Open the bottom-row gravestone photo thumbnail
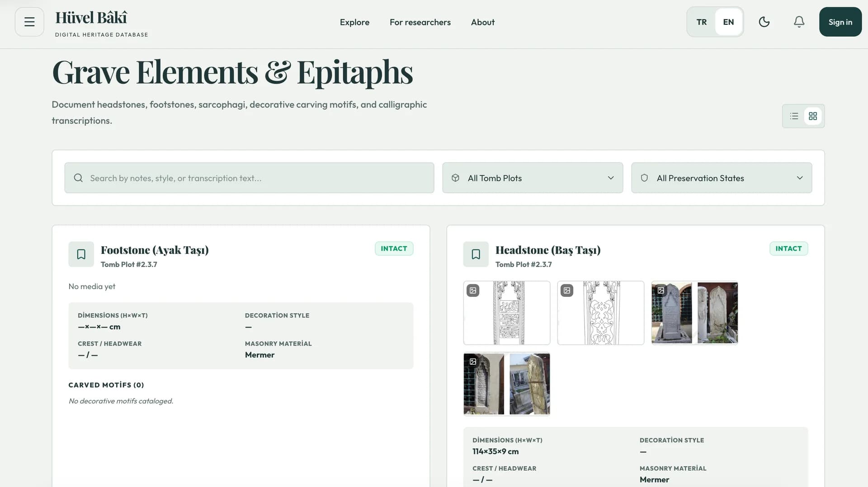 [x=507, y=384]
